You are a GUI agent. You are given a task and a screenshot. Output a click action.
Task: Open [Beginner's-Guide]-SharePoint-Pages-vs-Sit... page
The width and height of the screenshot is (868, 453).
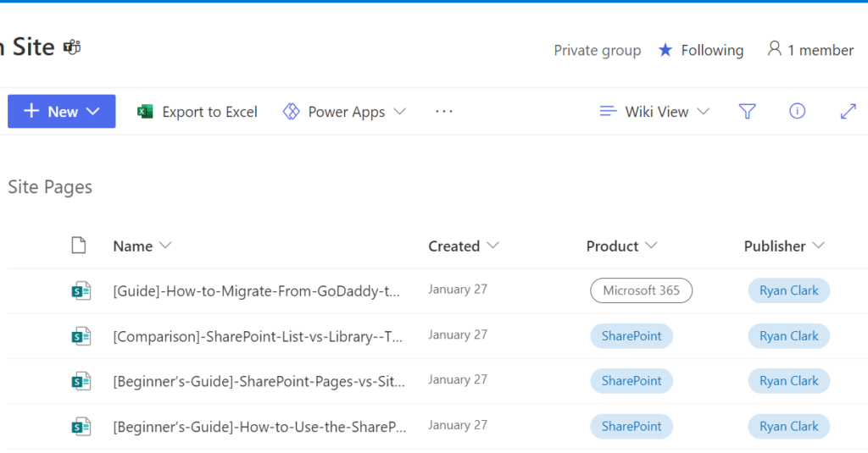click(259, 382)
